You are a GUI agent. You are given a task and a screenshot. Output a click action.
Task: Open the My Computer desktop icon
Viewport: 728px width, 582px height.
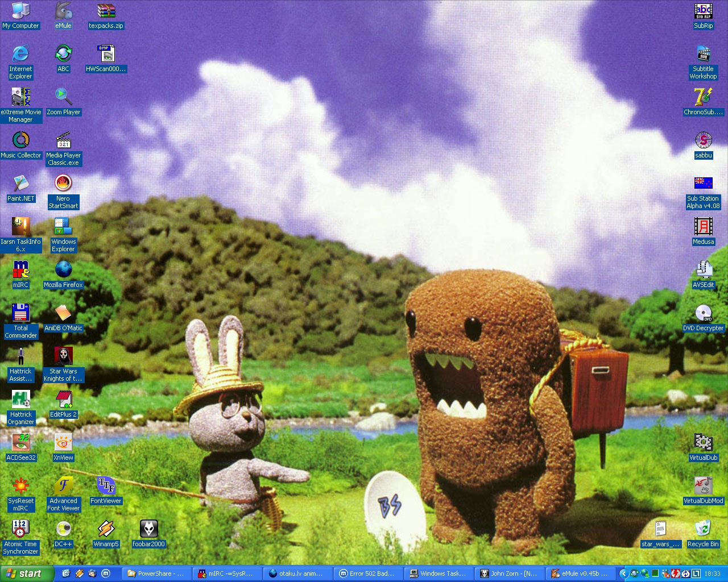[x=20, y=15]
